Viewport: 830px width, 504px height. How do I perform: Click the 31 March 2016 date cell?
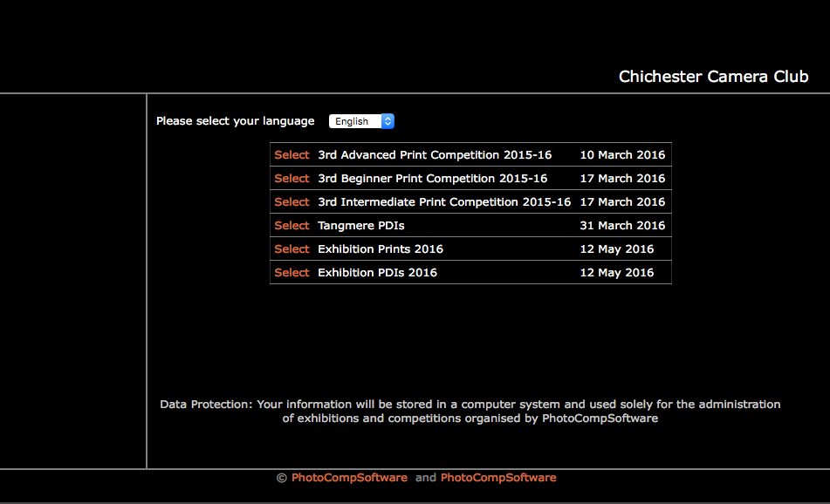tap(622, 225)
